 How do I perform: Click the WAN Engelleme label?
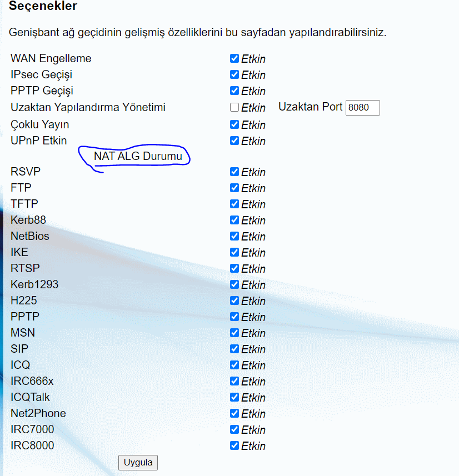(51, 58)
